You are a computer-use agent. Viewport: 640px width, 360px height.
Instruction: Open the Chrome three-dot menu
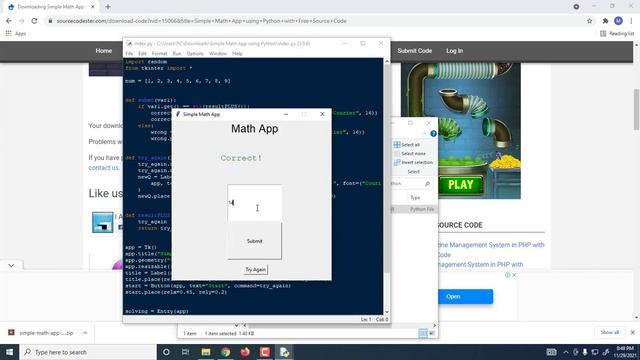pyautogui.click(x=631, y=21)
